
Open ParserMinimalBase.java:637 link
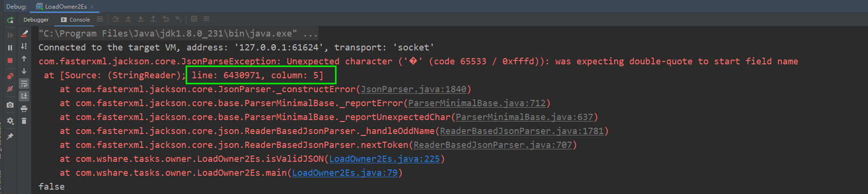pos(525,117)
